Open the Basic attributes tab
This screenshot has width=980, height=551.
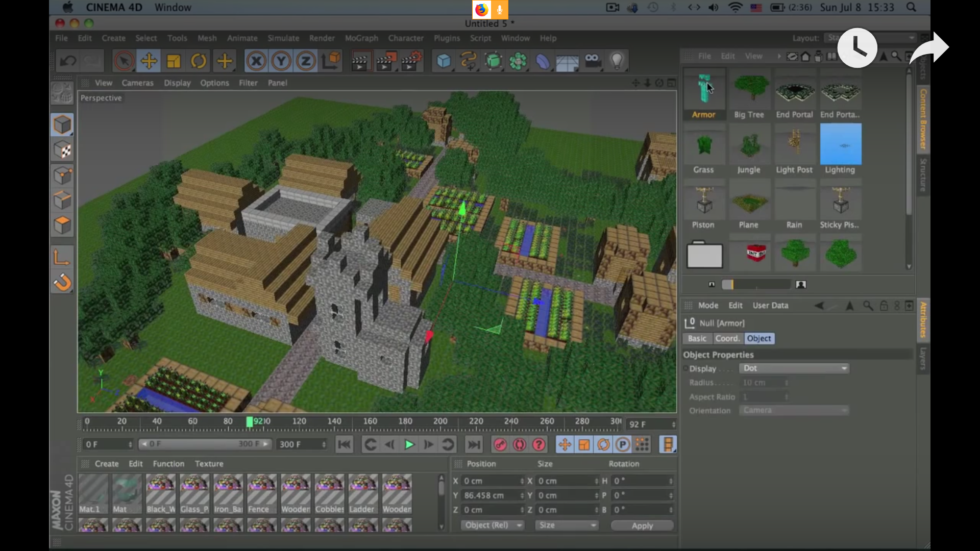(697, 339)
